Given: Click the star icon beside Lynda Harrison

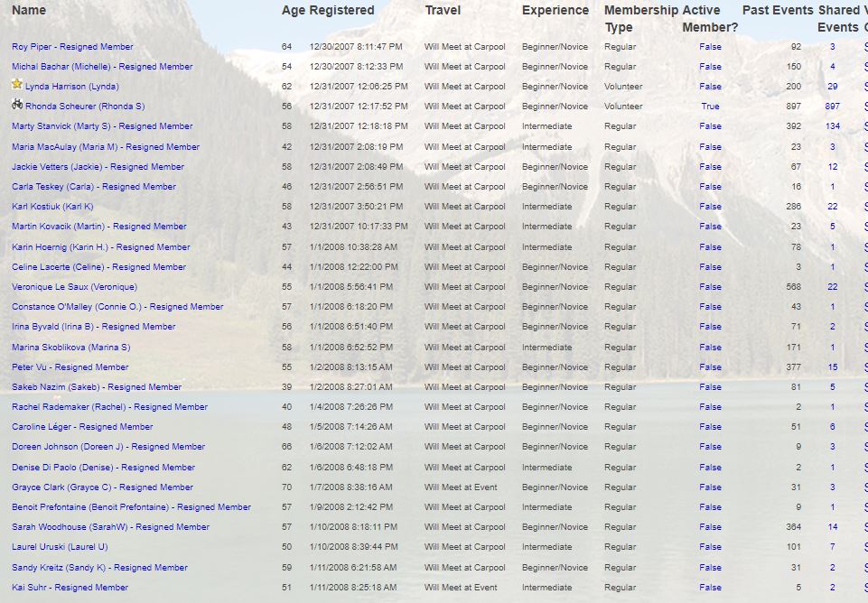Looking at the screenshot, I should pos(17,84).
